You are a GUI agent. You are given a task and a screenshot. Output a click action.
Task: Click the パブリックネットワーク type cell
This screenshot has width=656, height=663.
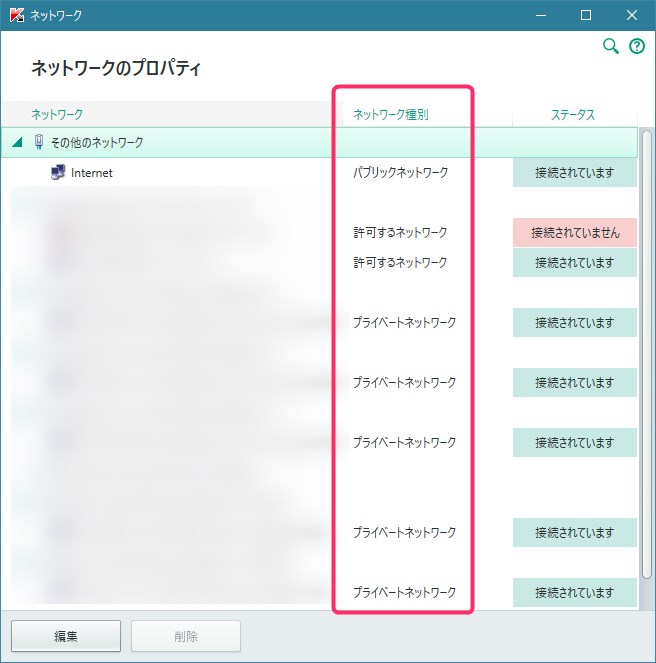tap(401, 173)
